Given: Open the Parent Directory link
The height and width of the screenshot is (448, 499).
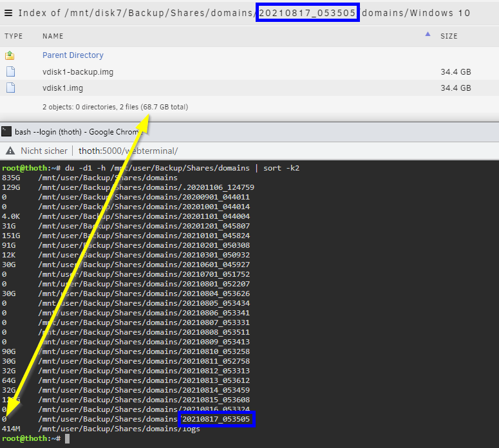Looking at the screenshot, I should tap(73, 55).
